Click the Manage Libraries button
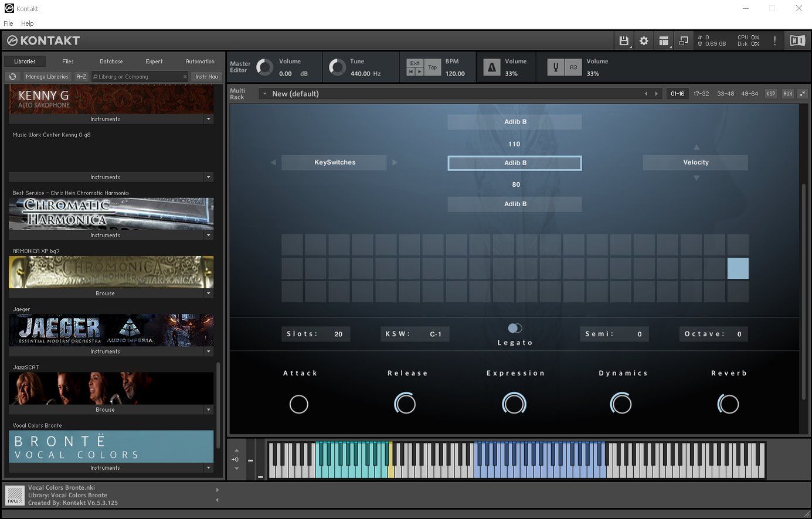Viewport: 812px width, 519px height. click(47, 77)
